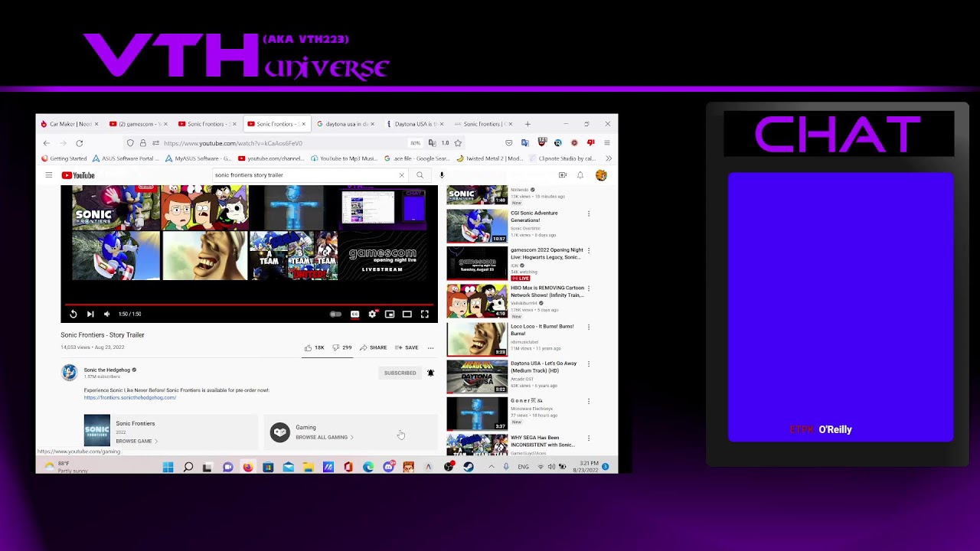
Task: Open Daytona USA Let's Go Away title
Action: pos(544,367)
